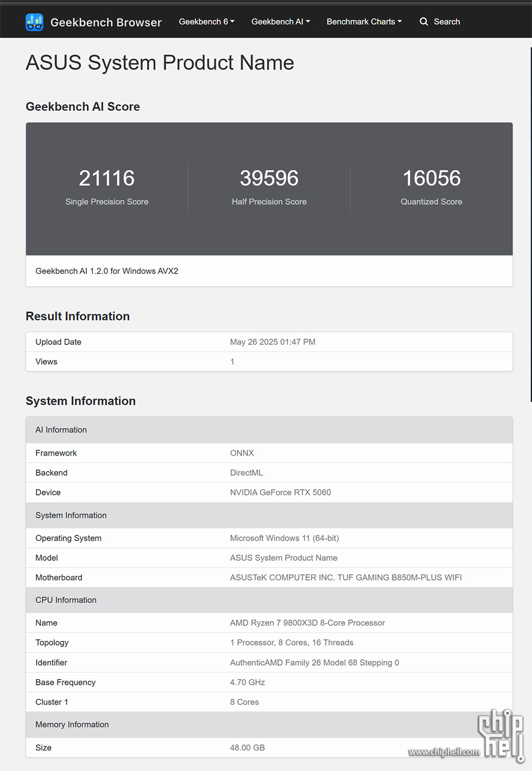Click the Half Precision Score label
The image size is (532, 771).
(269, 201)
